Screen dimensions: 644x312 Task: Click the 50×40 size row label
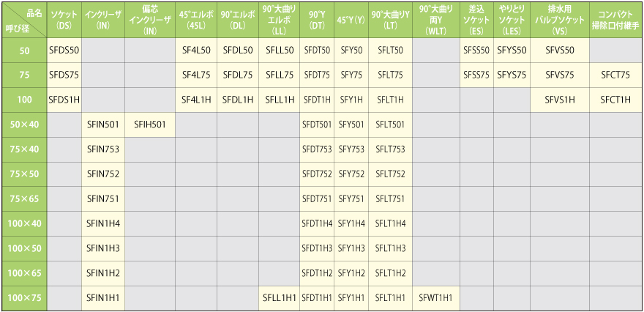[x=24, y=125]
